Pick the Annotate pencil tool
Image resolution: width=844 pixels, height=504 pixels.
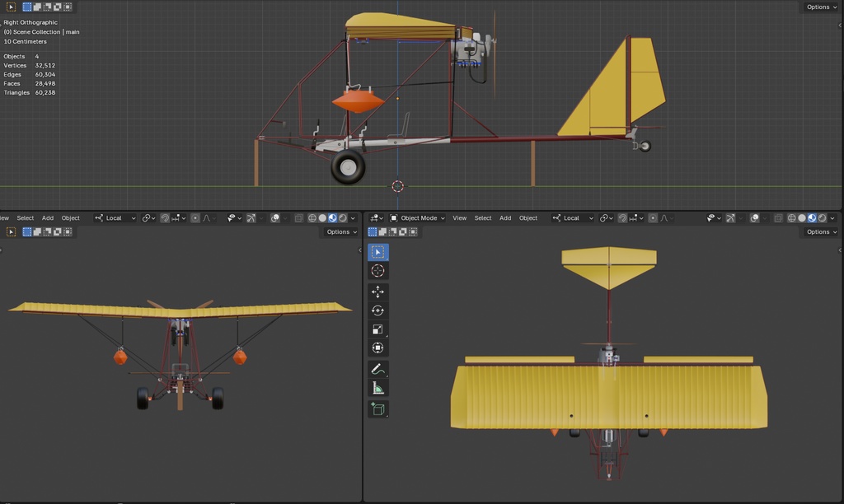pos(377,369)
